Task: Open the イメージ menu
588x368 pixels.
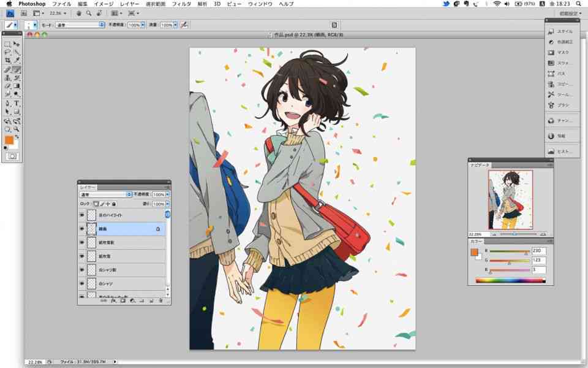Action: tap(104, 4)
